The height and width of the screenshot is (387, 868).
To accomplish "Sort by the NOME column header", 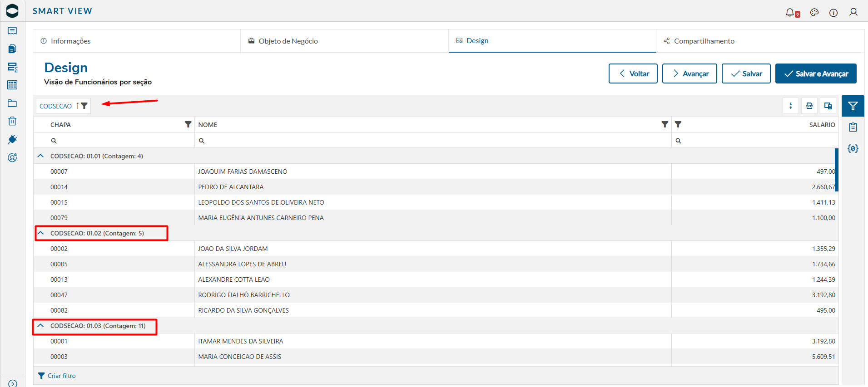I will pyautogui.click(x=208, y=125).
